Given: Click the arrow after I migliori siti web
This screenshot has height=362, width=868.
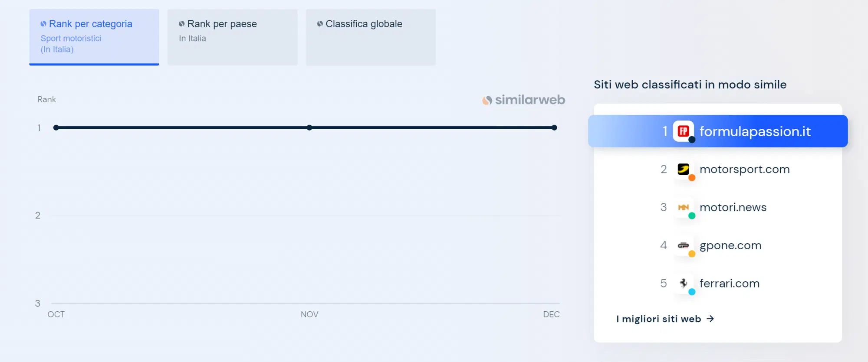Looking at the screenshot, I should click(710, 319).
